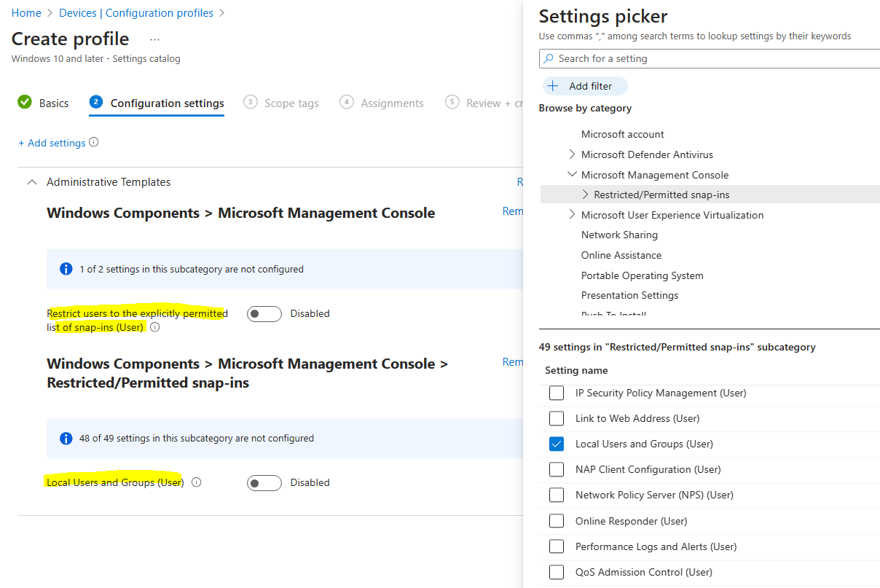Click the info icon in '48 of 49 settings' banner
Screen dimensions: 880x588
pos(66,438)
